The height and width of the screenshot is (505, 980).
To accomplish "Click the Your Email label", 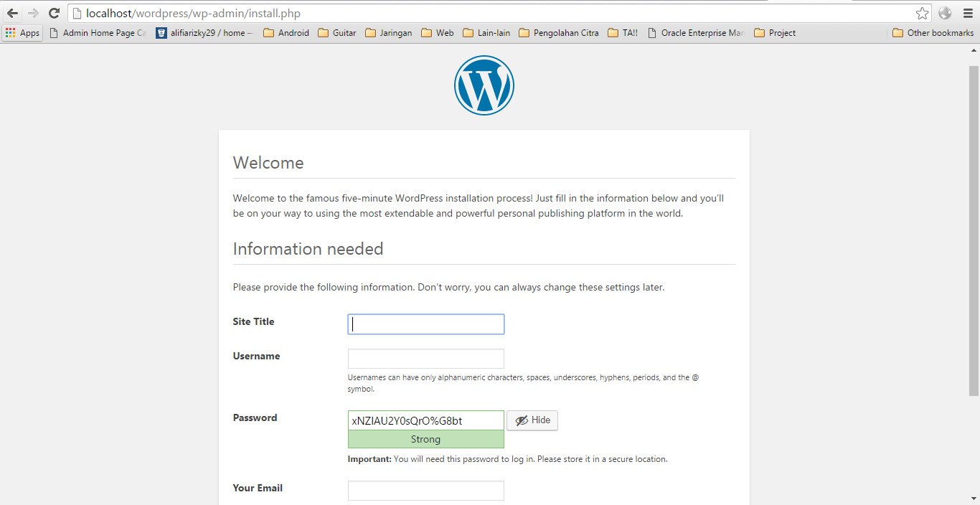I will point(258,488).
